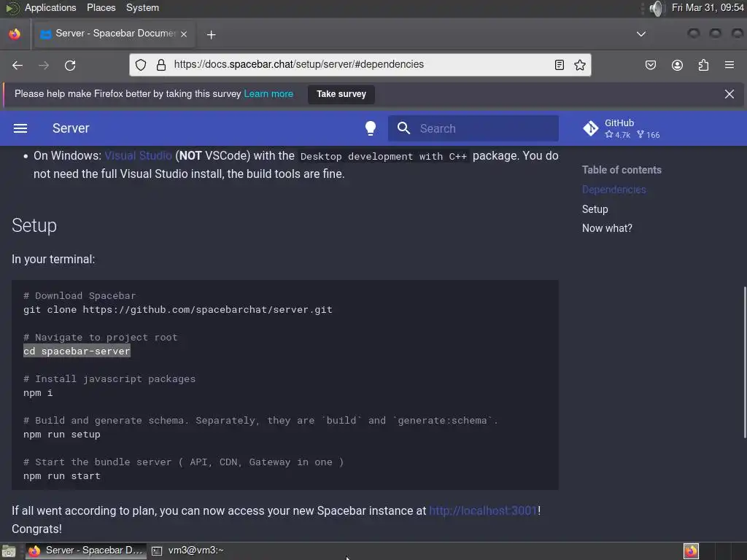Open the Firefox account icon
The height and width of the screenshot is (560, 747).
[677, 65]
